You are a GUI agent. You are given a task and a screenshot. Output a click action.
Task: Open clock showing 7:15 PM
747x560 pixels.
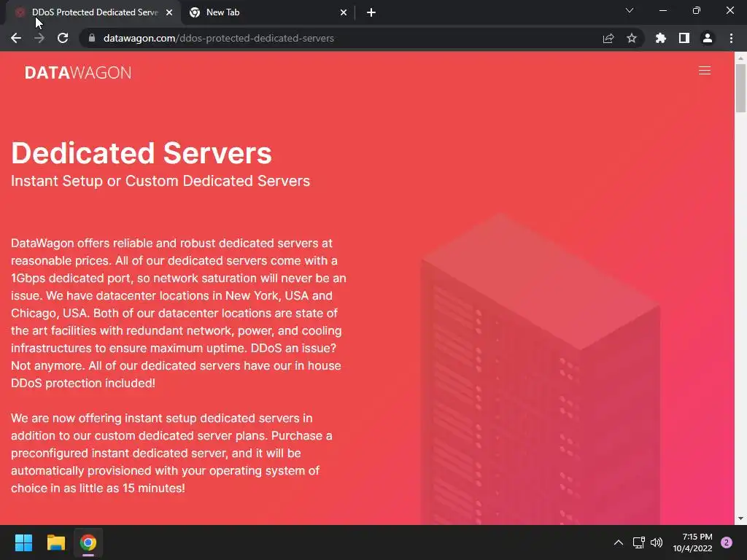(692, 542)
